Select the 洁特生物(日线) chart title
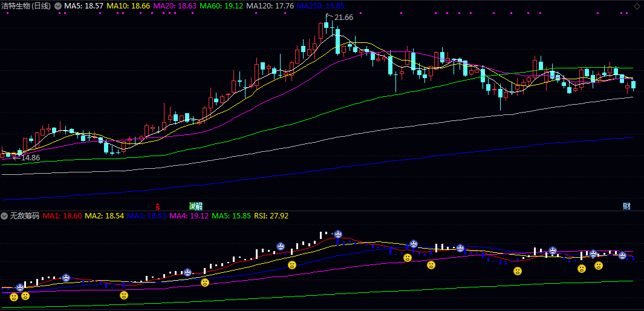The image size is (644, 311). tap(27, 6)
